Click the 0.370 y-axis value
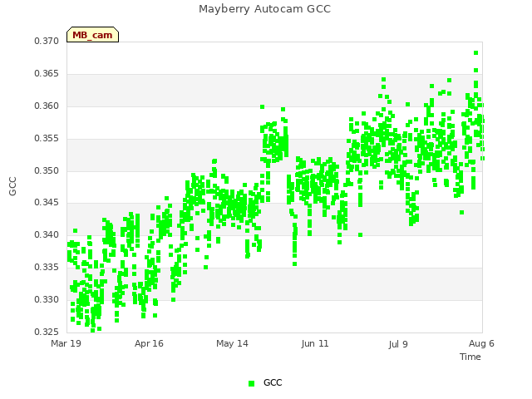This screenshot has height=399, width=532. coord(47,41)
